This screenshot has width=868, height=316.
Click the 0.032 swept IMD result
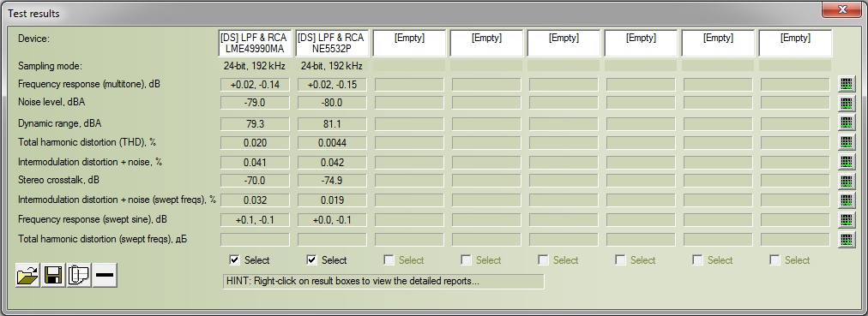[256, 200]
